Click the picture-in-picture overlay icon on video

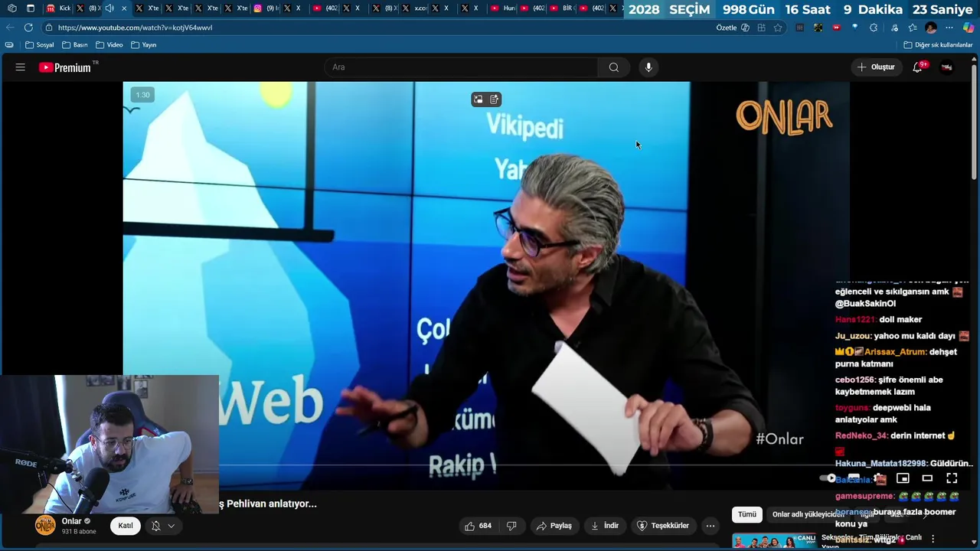pyautogui.click(x=479, y=99)
